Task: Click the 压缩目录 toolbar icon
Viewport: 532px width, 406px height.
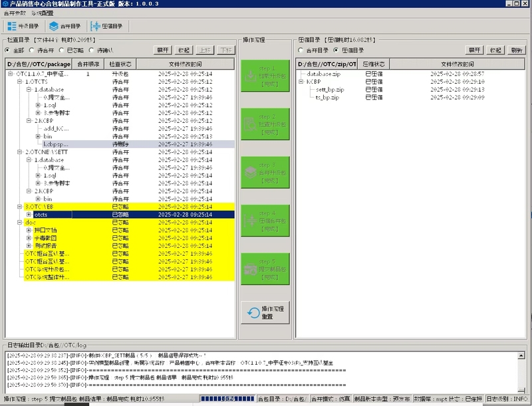Action: click(96, 27)
